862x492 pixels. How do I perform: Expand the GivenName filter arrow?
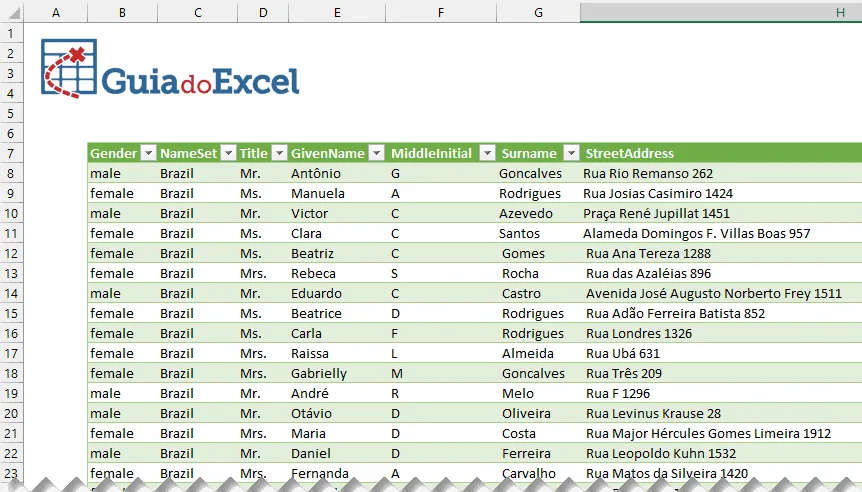377,153
